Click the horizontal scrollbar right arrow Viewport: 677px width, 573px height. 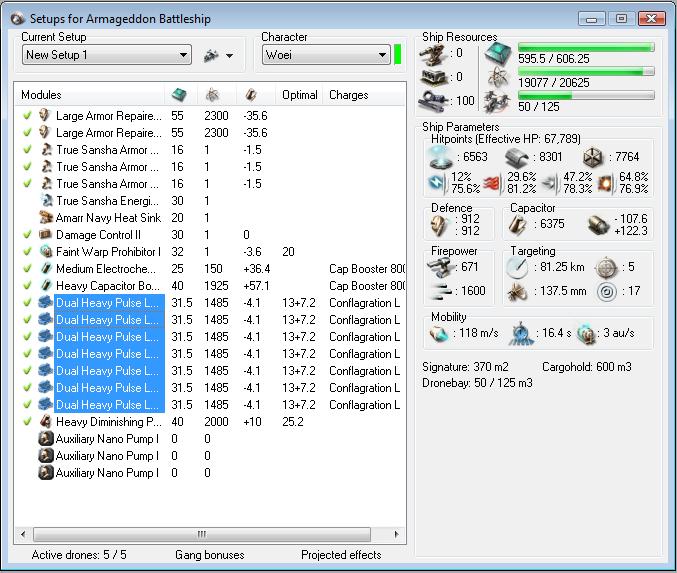pyautogui.click(x=396, y=534)
